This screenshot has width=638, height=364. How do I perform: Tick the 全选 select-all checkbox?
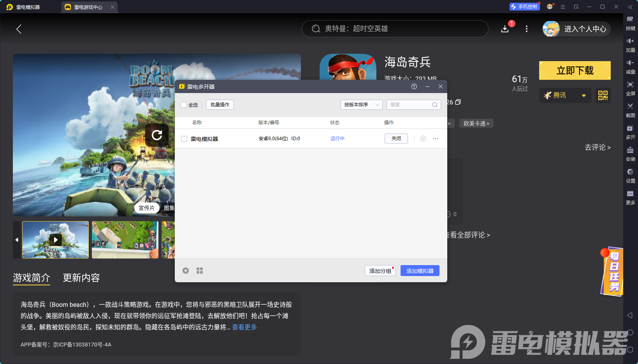pyautogui.click(x=184, y=105)
